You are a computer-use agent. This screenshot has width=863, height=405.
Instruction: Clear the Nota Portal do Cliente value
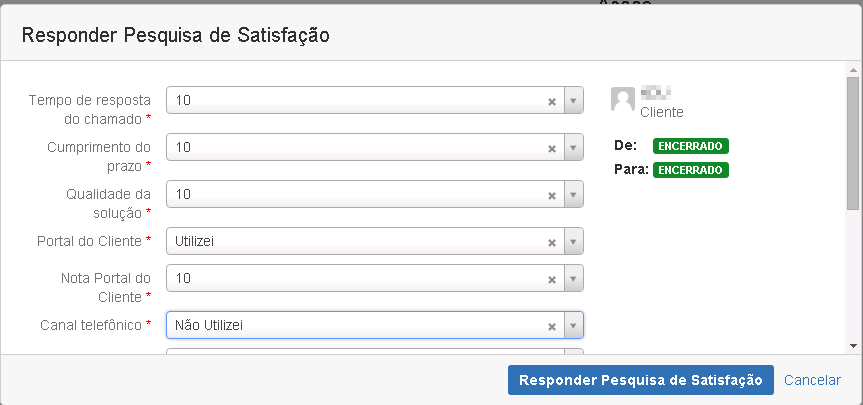[x=551, y=278]
